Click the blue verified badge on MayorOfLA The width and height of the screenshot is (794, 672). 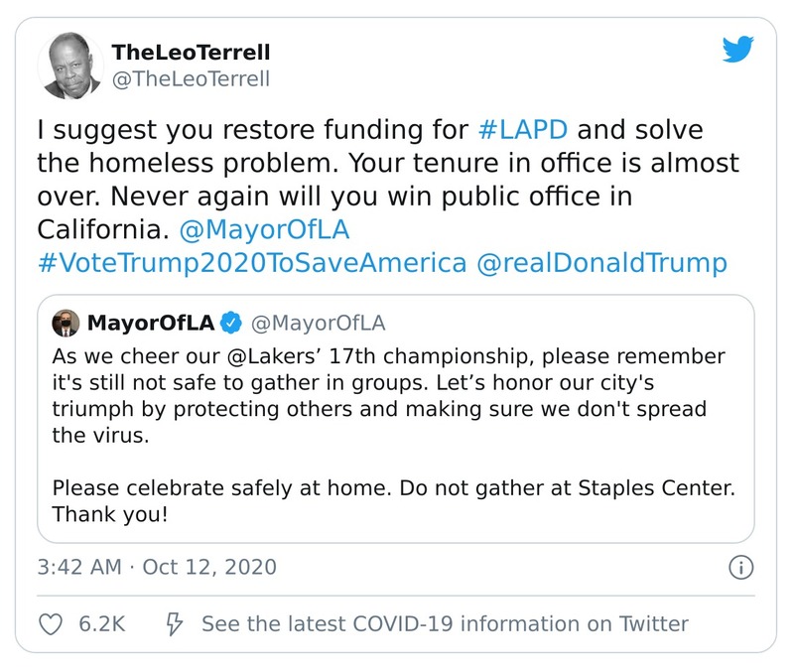tap(229, 323)
